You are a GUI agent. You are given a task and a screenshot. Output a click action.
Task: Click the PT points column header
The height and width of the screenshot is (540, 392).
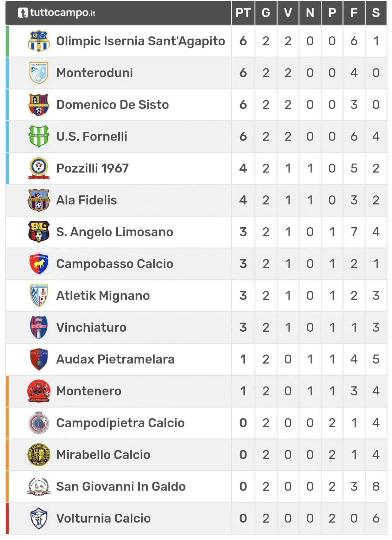243,13
